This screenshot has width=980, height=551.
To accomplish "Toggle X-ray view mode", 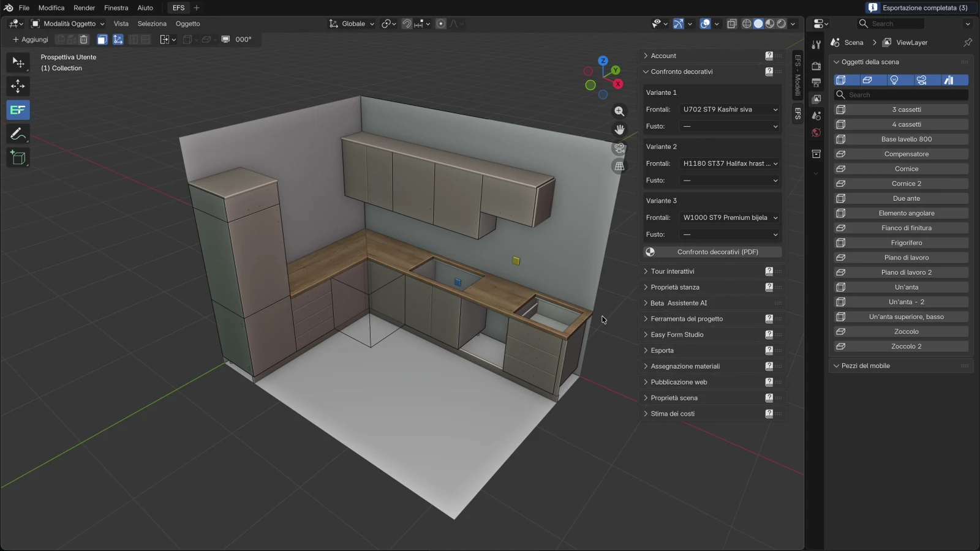I will tap(731, 24).
